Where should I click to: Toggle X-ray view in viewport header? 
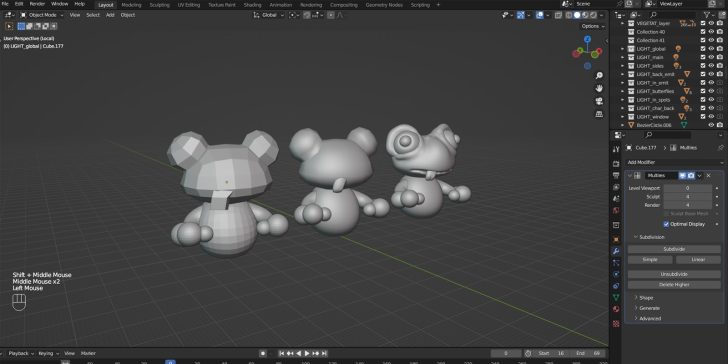(559, 15)
